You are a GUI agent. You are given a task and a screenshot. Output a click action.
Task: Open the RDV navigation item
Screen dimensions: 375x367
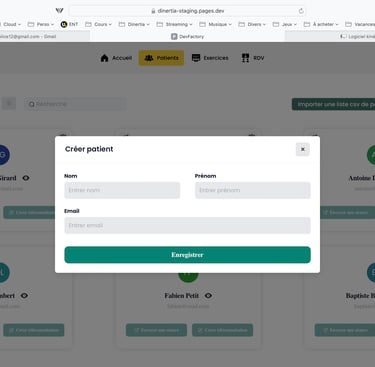coord(253,58)
